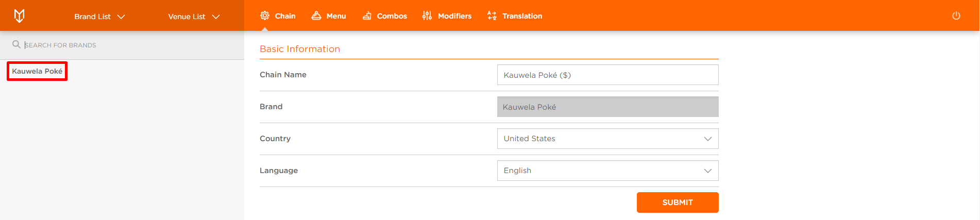Viewport: 980px width, 220px height.
Task: Click the Modifiers sliders icon
Action: coord(427,15)
